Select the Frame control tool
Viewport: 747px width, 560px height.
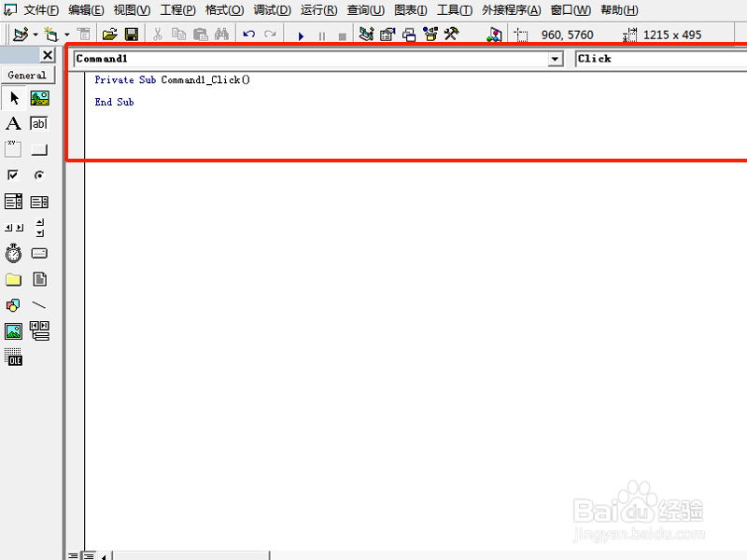[x=13, y=149]
